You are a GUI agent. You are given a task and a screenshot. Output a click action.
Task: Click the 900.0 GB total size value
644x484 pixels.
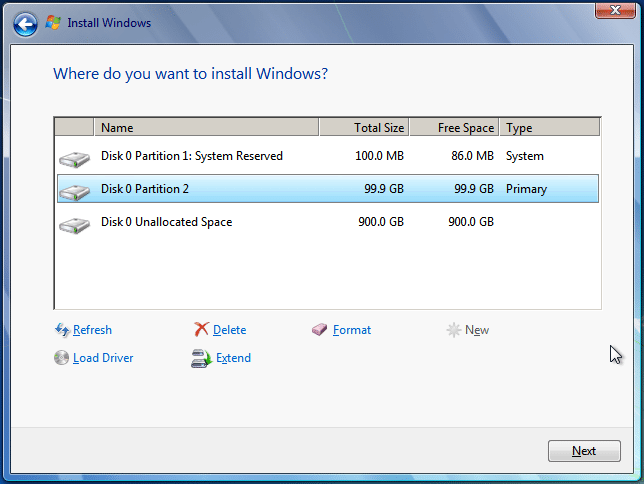(x=381, y=222)
